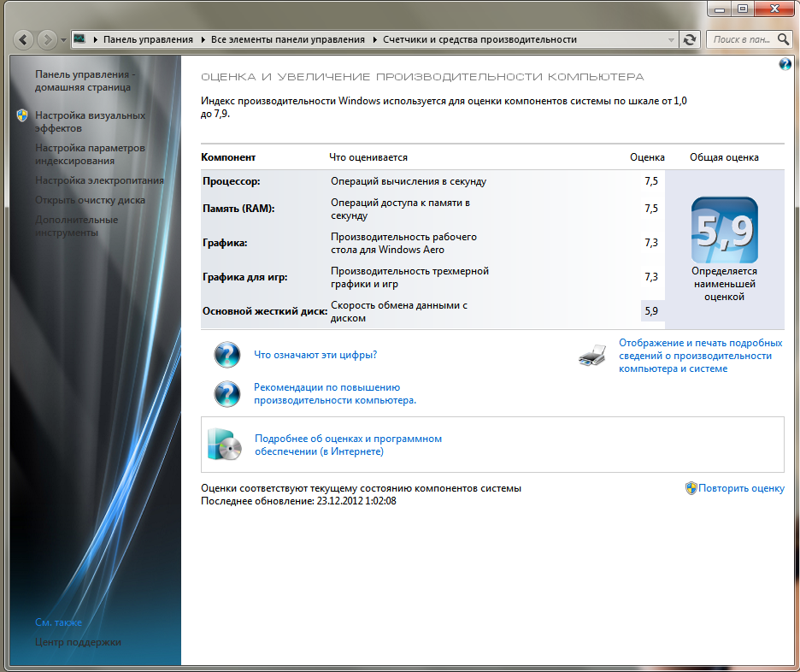The image size is (800, 672).
Task: Click the 'Поиск в пан...' search field
Action: coord(742,39)
